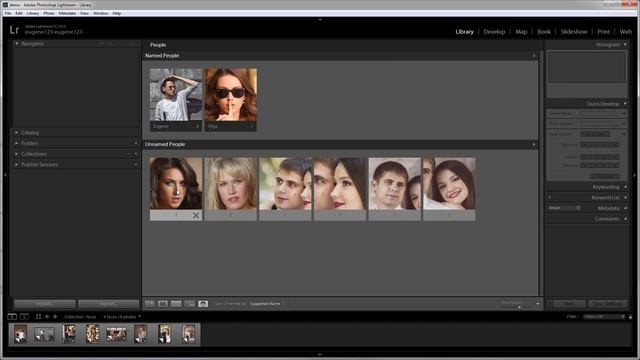Click the filmstrip grid shortcut icon

pos(38,317)
